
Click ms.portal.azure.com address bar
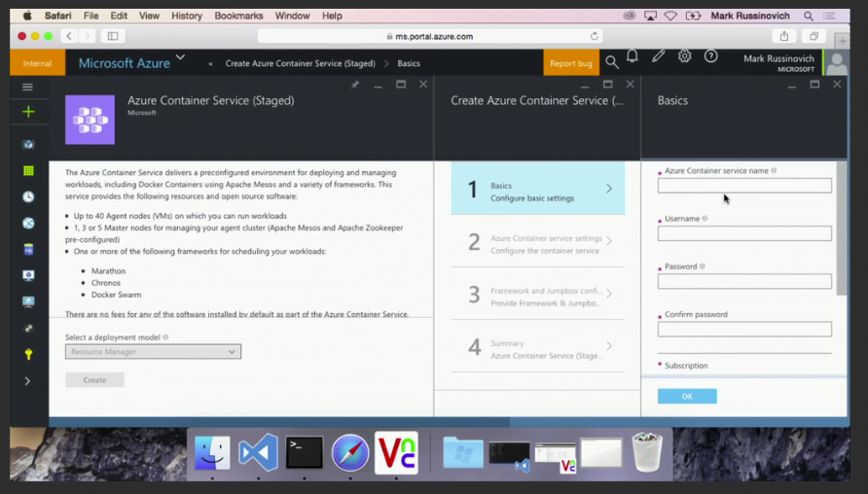click(430, 36)
